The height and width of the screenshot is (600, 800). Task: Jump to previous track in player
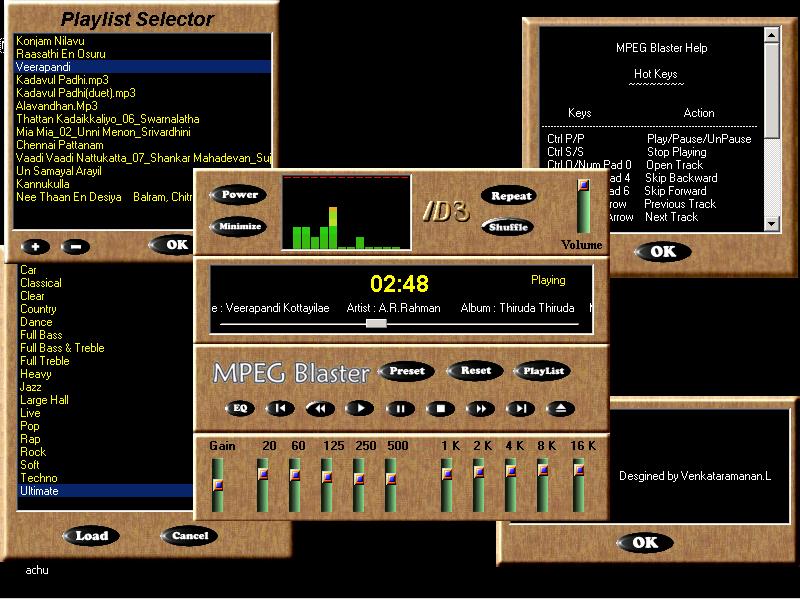[280, 408]
